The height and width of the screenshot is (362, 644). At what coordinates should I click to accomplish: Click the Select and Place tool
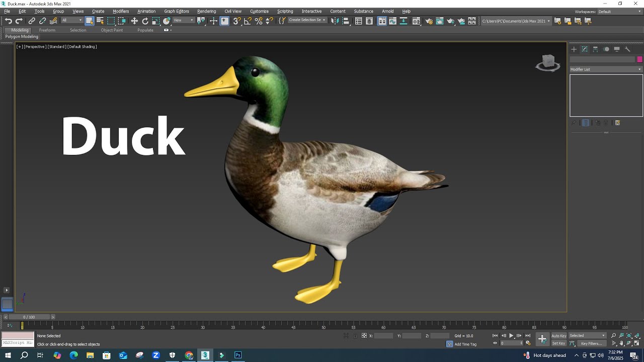pos(167,21)
